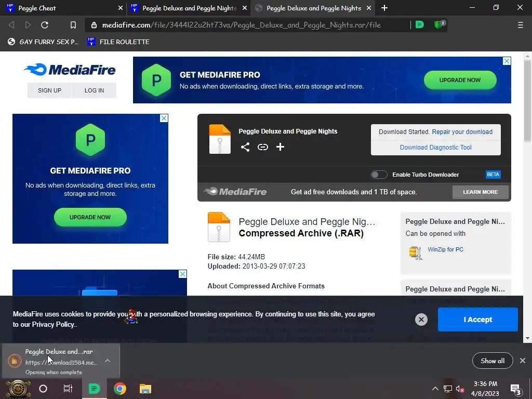Go back using the browser back arrow
Screen dimensions: 532x399
11,25
